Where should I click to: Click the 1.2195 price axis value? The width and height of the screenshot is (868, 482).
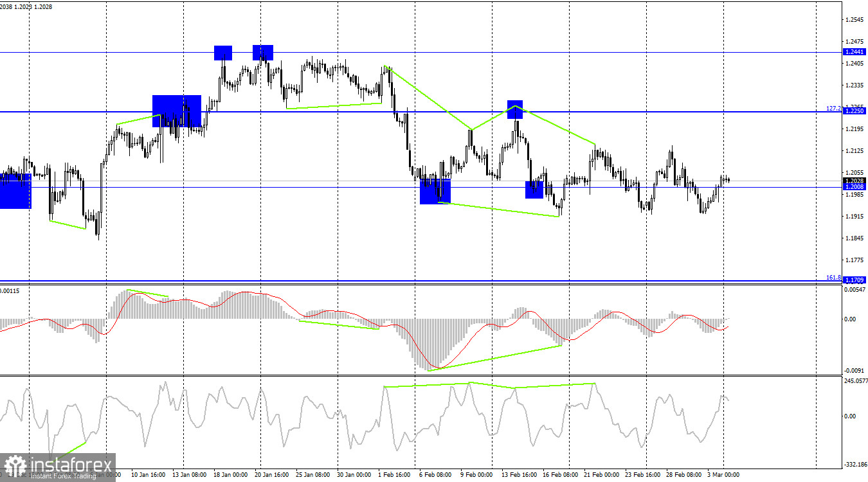click(856, 129)
